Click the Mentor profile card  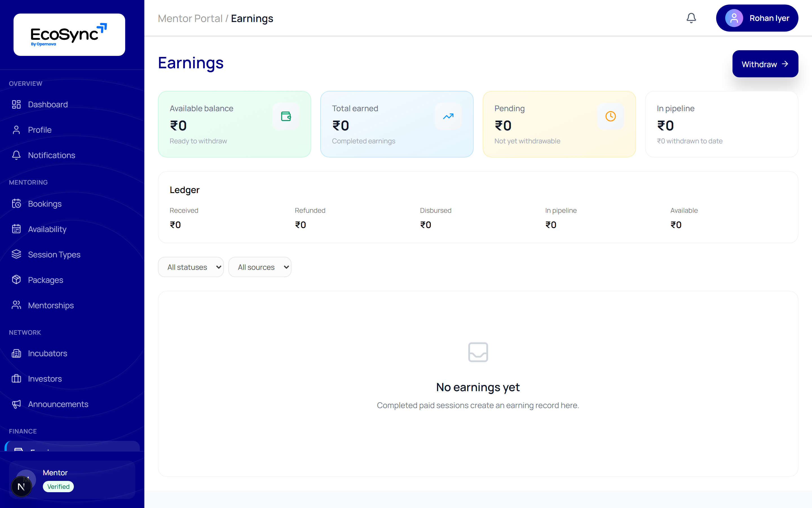coord(72,480)
